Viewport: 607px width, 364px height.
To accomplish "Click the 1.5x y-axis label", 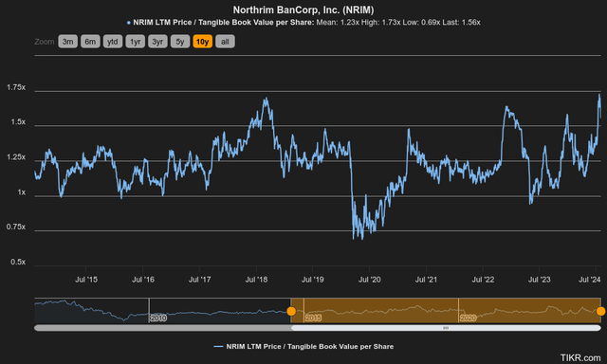I will 18,122.
